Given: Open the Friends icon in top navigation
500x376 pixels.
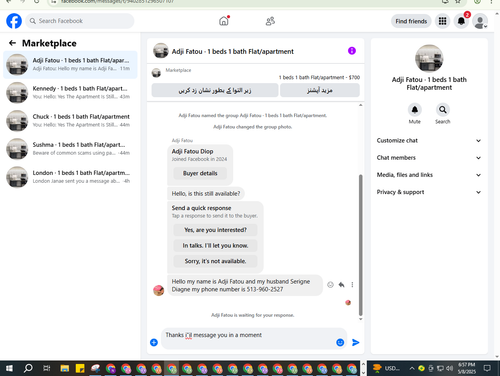Looking at the screenshot, I should pos(270,21).
